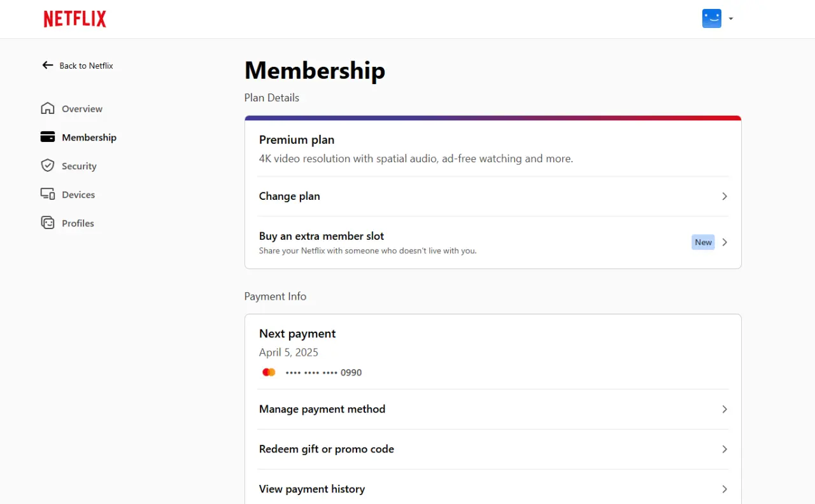
Task: Click the Profiles icon in sidebar
Action: click(x=48, y=223)
